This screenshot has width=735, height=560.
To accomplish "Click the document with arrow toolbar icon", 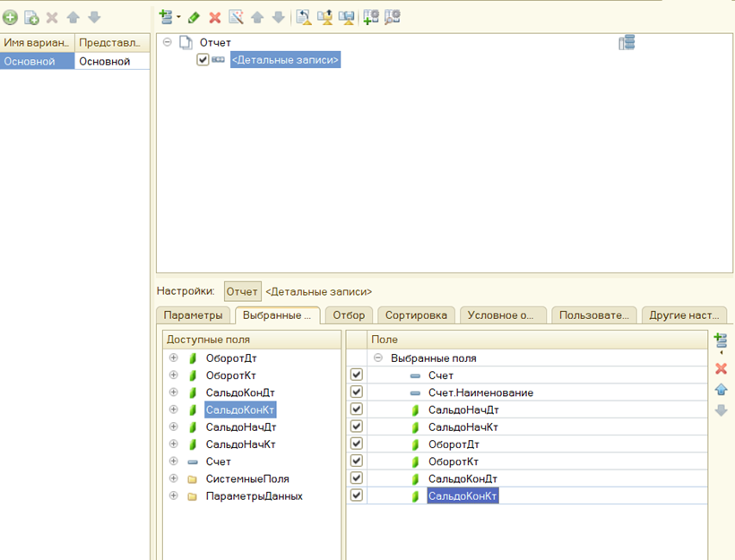I will pos(304,17).
